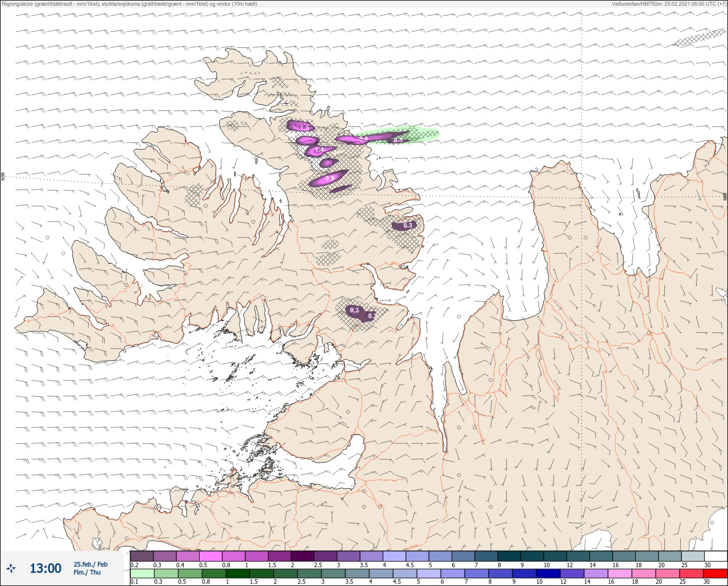Click the grey-blue rain-scale swatch labeled 4
This screenshot has width=728, height=586.
[x=380, y=573]
